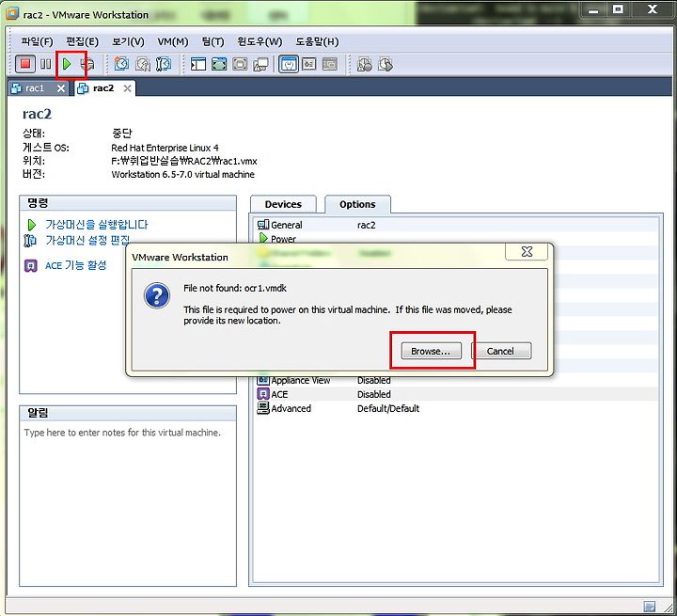This screenshot has height=616, width=677.
Task: Select the Console view toolbar icon
Action: pyautogui.click(x=330, y=64)
